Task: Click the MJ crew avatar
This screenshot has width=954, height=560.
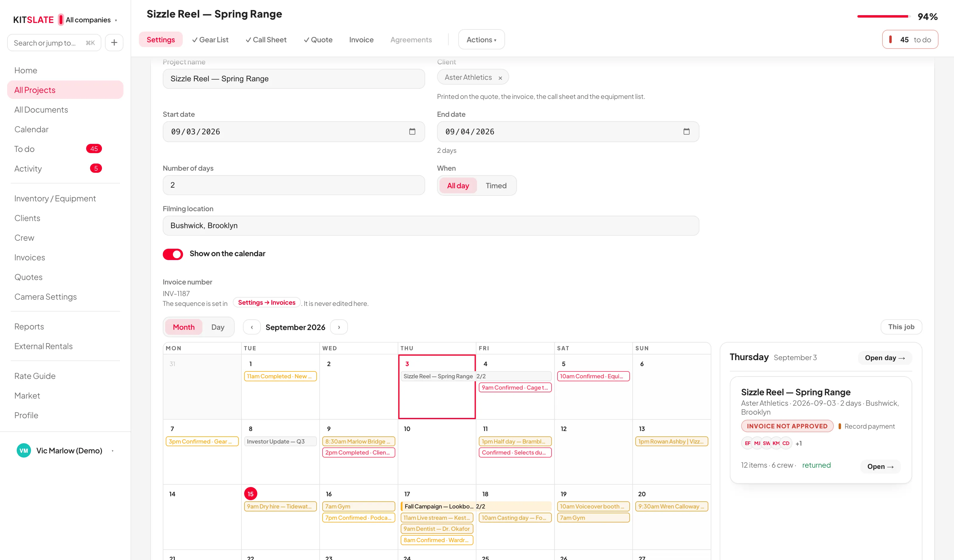Action: click(x=757, y=443)
